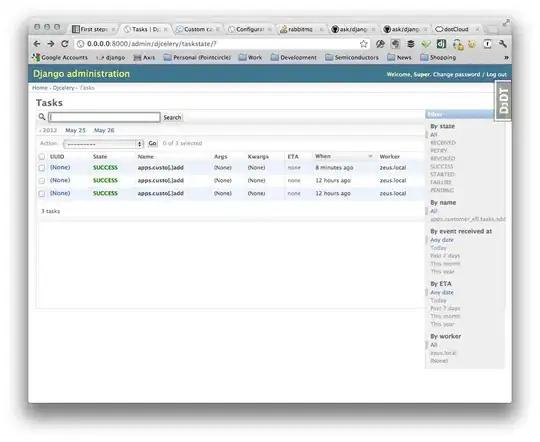The width and height of the screenshot is (540, 442).
Task: Filter by worker zeus.local
Action: (x=443, y=353)
